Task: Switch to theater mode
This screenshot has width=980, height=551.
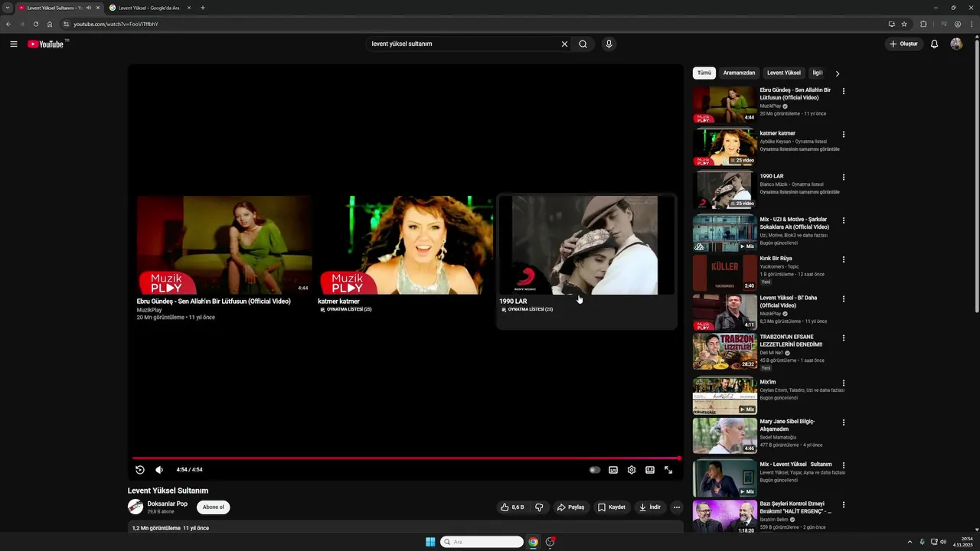Action: [650, 470]
